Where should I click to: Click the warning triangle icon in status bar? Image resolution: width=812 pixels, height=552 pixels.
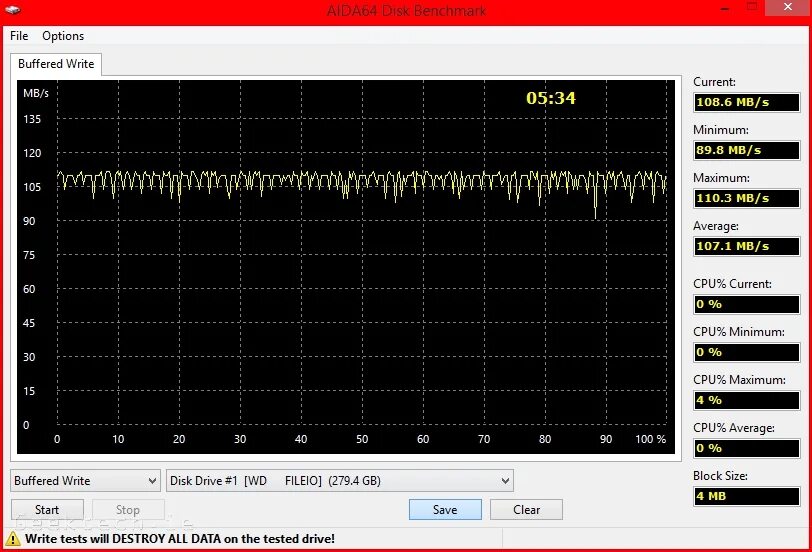coord(13,539)
